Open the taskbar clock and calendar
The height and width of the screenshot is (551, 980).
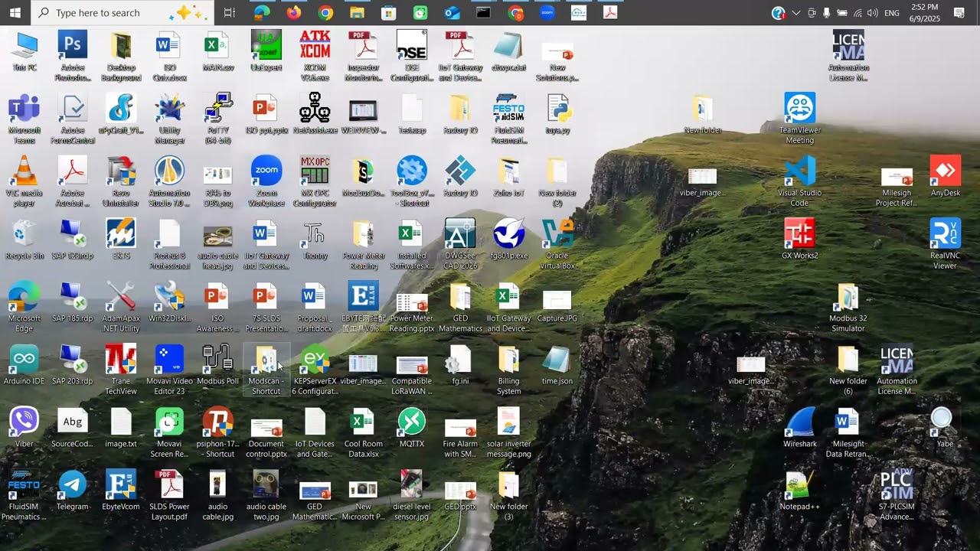pos(925,12)
